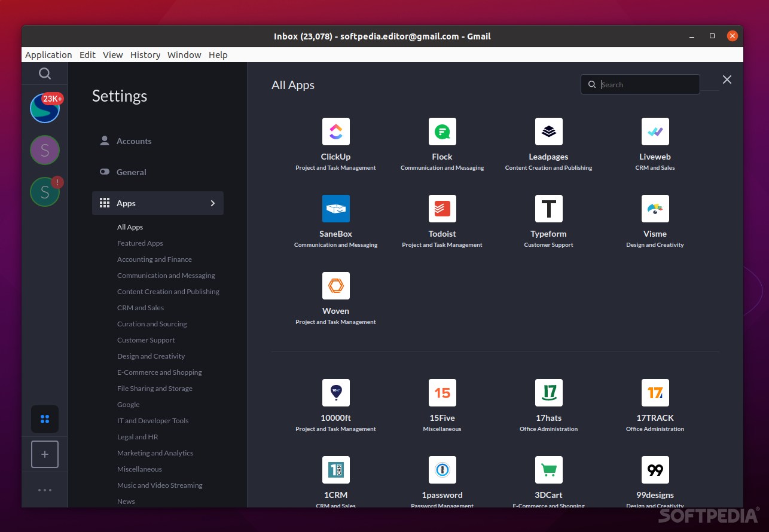Viewport: 769px width, 532px height.
Task: Filter by Marketing and Analytics
Action: click(x=155, y=453)
